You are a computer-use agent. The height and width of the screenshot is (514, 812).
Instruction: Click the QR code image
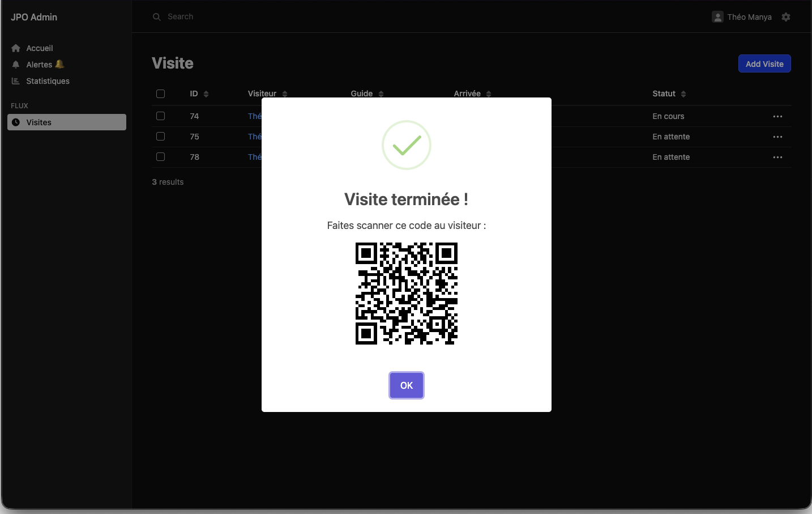point(406,294)
